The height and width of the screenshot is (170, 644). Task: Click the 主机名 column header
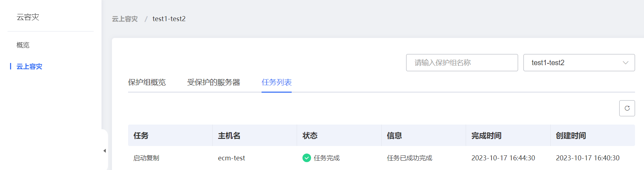point(229,136)
